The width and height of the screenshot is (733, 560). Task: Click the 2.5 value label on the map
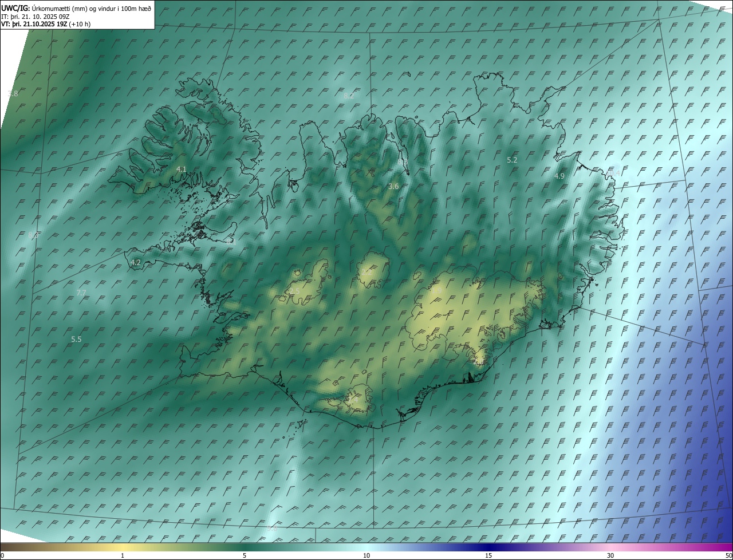pos(294,291)
